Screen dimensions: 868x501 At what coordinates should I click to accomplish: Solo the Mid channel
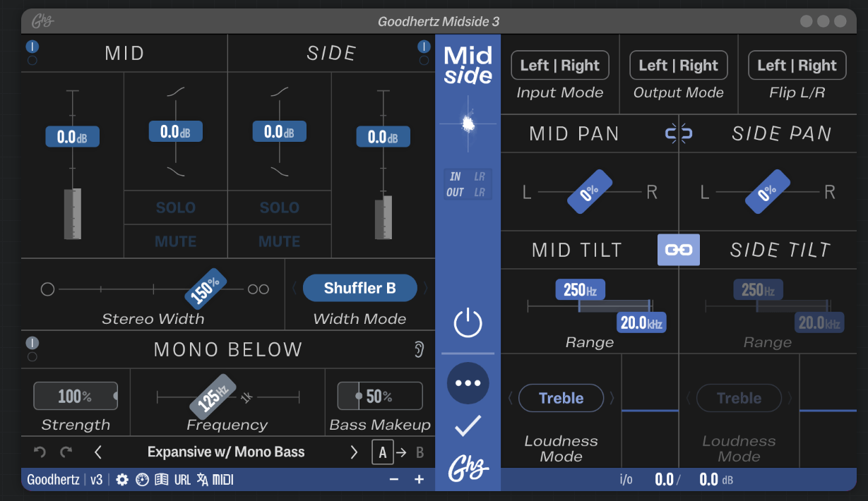coord(175,207)
